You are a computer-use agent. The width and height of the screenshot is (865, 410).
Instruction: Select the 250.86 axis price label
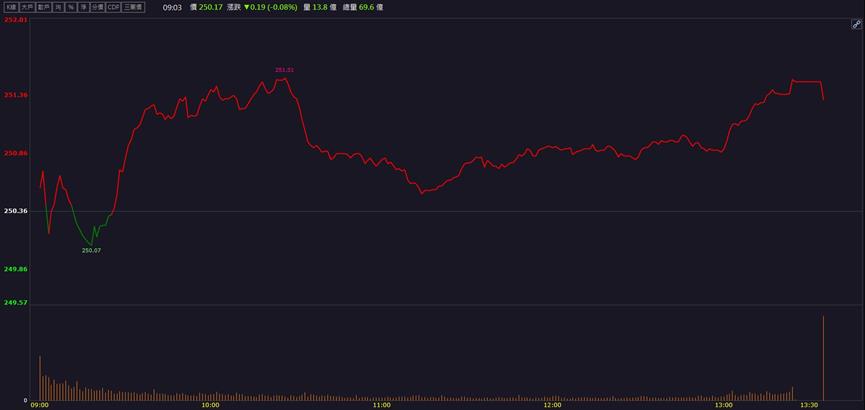[16, 153]
